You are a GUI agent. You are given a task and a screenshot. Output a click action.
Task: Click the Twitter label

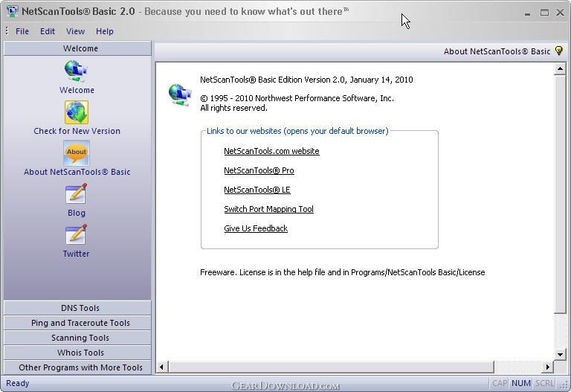76,254
